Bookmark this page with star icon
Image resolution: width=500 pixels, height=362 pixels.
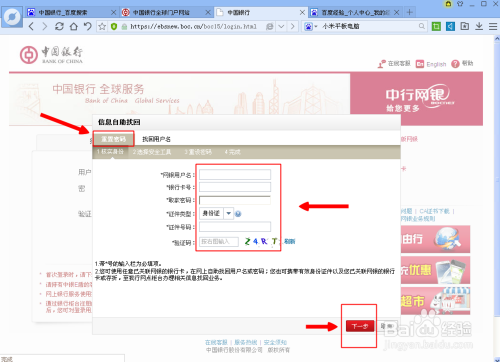pos(102,26)
